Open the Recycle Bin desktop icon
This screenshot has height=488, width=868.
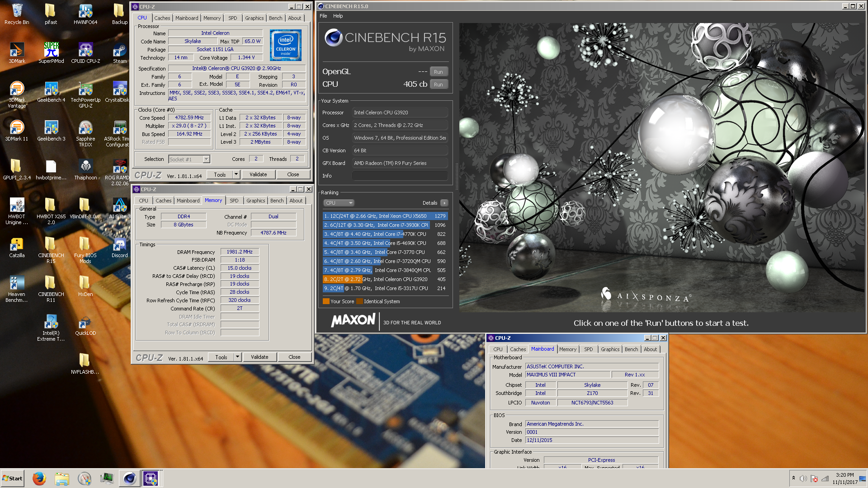[17, 14]
